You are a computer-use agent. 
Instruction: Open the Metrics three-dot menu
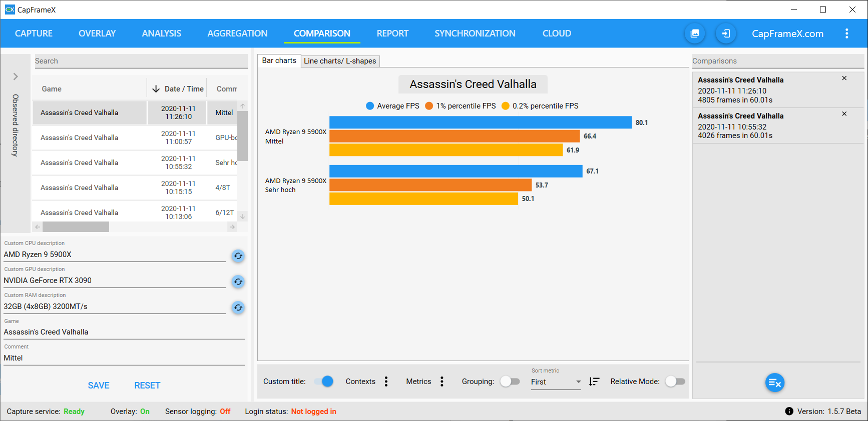pos(442,381)
